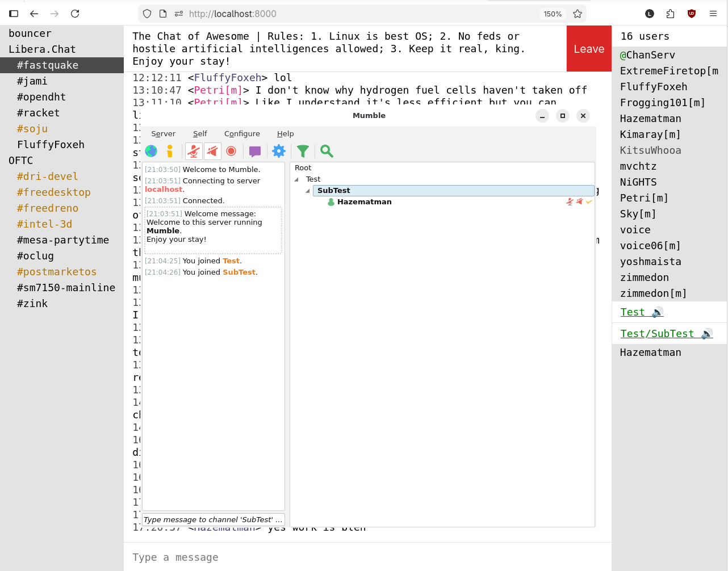Select user Hazematman in Mumble channel tree
The height and width of the screenshot is (571, 728).
tap(364, 202)
